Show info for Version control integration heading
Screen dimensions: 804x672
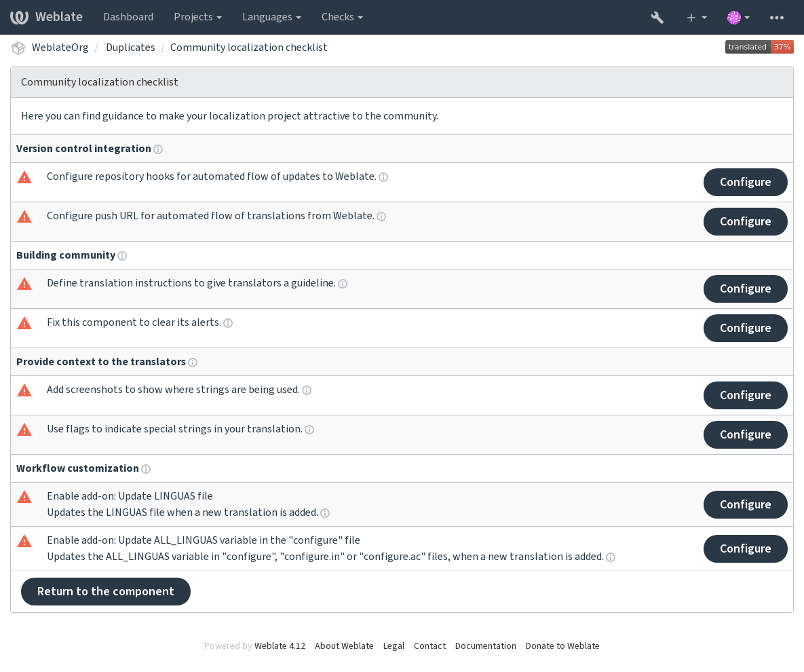[x=158, y=149]
